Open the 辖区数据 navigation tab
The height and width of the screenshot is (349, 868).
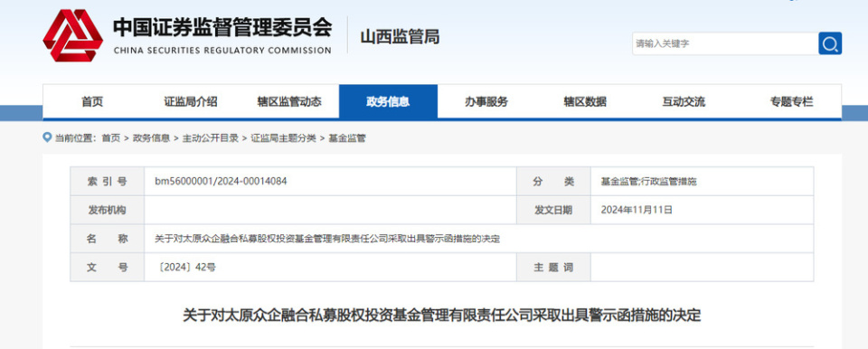pyautogui.click(x=585, y=102)
